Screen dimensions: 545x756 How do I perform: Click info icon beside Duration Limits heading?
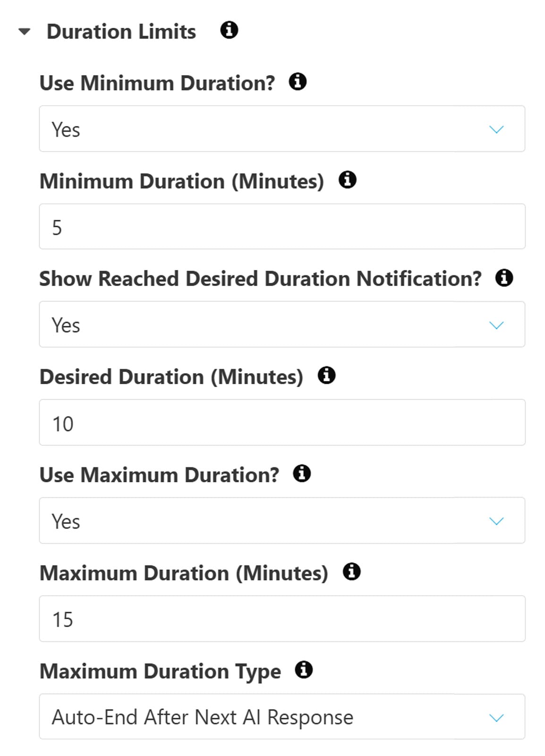(x=229, y=30)
